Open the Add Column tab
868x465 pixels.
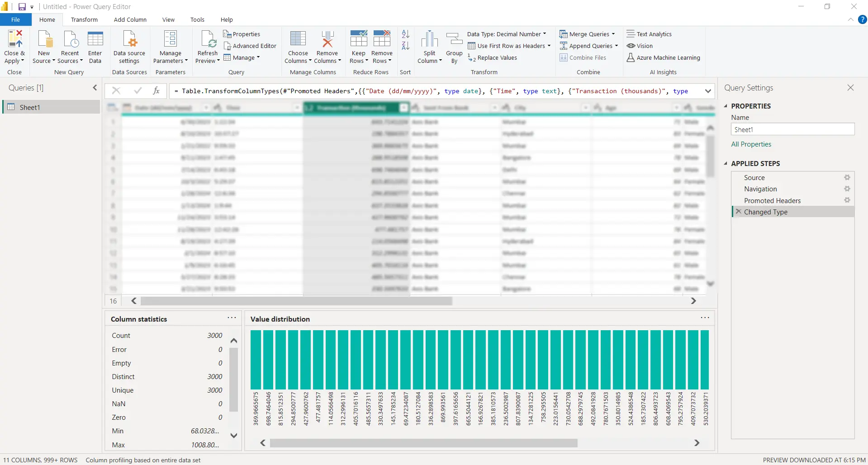click(130, 19)
